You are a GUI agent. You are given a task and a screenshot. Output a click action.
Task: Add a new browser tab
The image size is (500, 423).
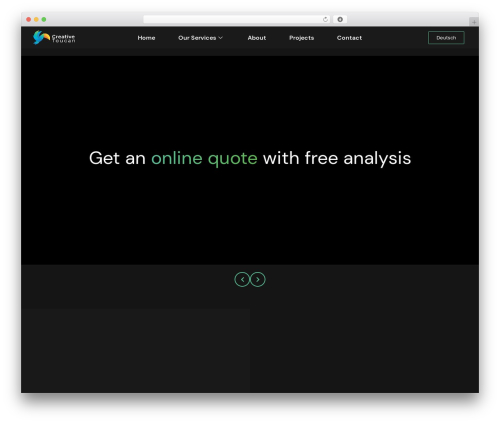tap(474, 22)
